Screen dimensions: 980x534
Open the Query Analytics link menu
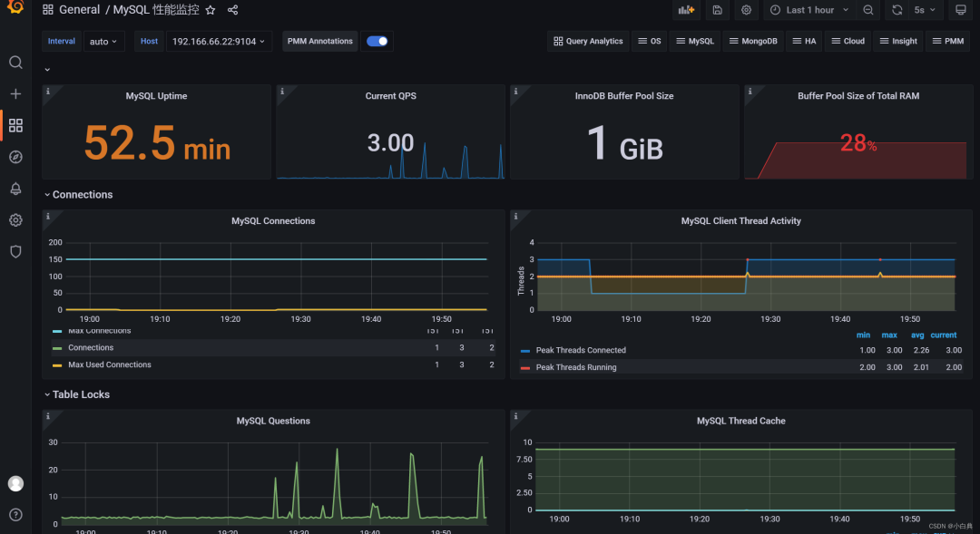point(588,41)
